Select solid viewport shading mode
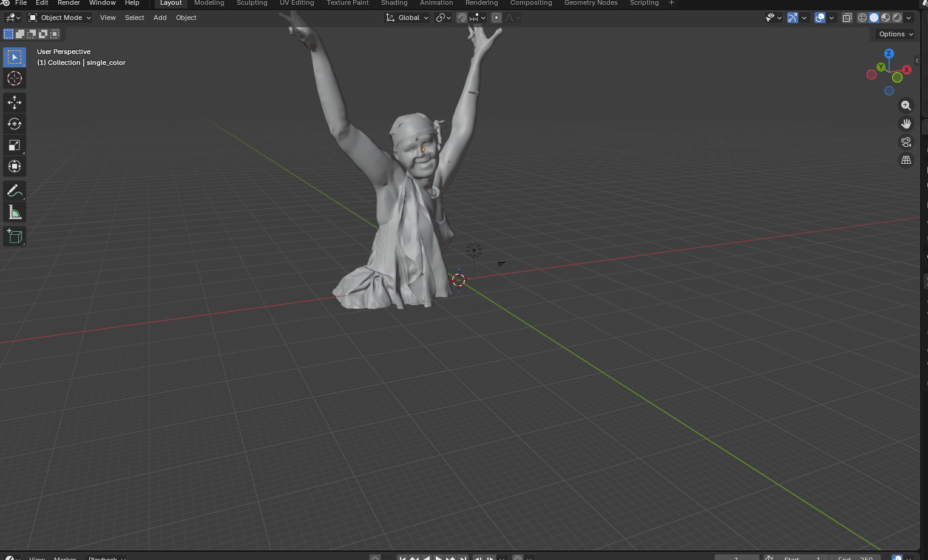Viewport: 928px width, 560px height. (874, 18)
